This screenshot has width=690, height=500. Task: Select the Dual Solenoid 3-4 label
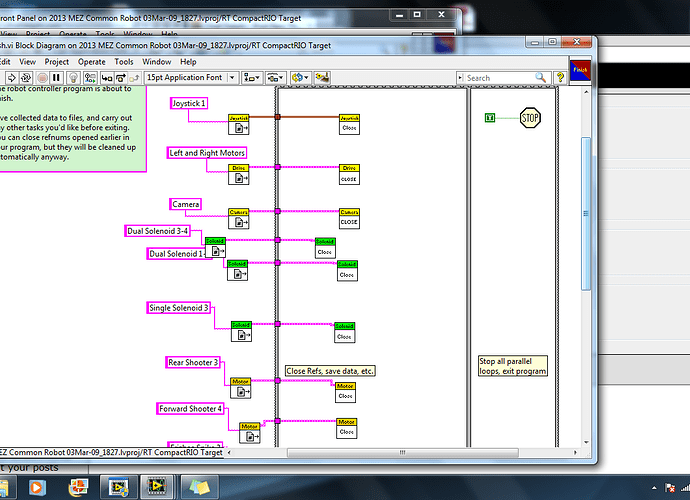pos(158,231)
